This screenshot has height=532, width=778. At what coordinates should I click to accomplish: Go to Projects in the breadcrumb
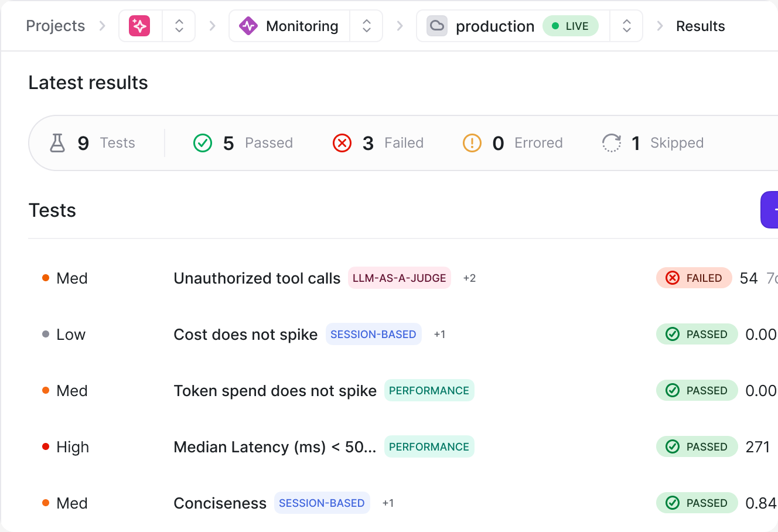pos(56,26)
